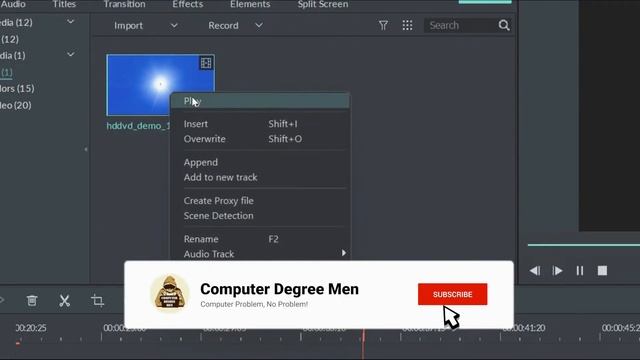Open the Audio tab
640x360 pixels.
pos(13,4)
